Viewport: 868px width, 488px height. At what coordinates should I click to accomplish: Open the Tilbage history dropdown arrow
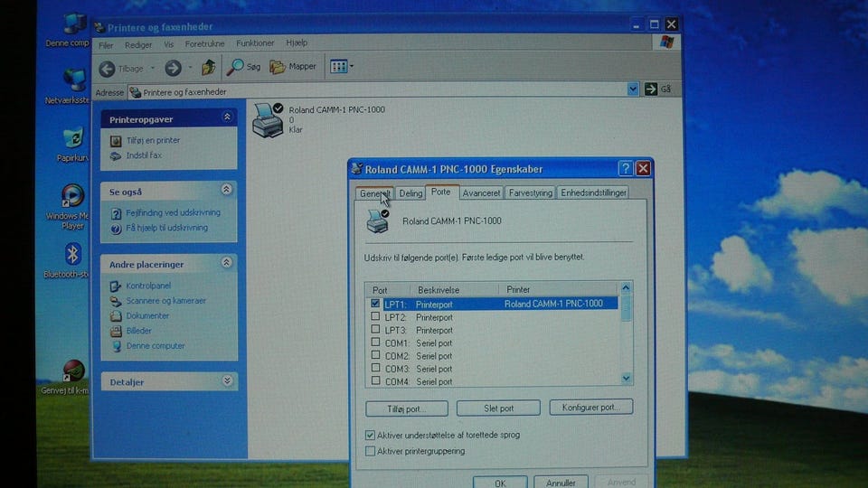[152, 68]
